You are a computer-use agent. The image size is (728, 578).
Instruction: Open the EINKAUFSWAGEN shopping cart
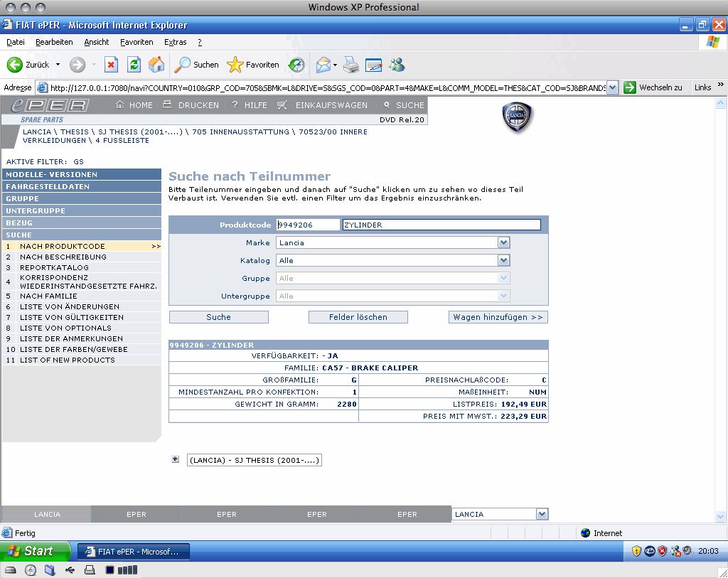(322, 105)
